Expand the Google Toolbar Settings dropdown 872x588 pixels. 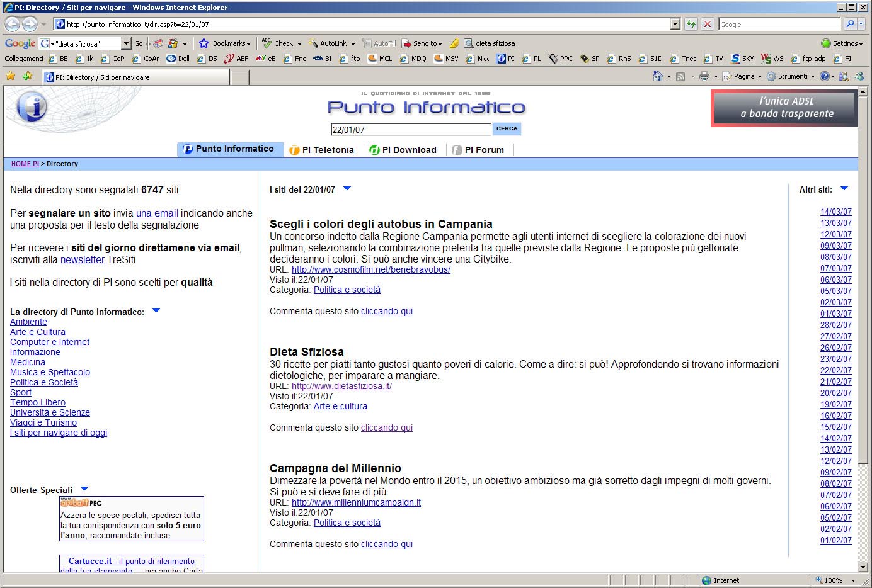point(861,44)
